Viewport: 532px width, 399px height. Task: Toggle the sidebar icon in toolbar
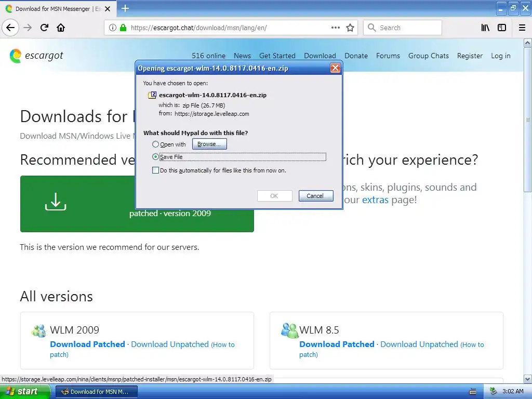pos(502,28)
